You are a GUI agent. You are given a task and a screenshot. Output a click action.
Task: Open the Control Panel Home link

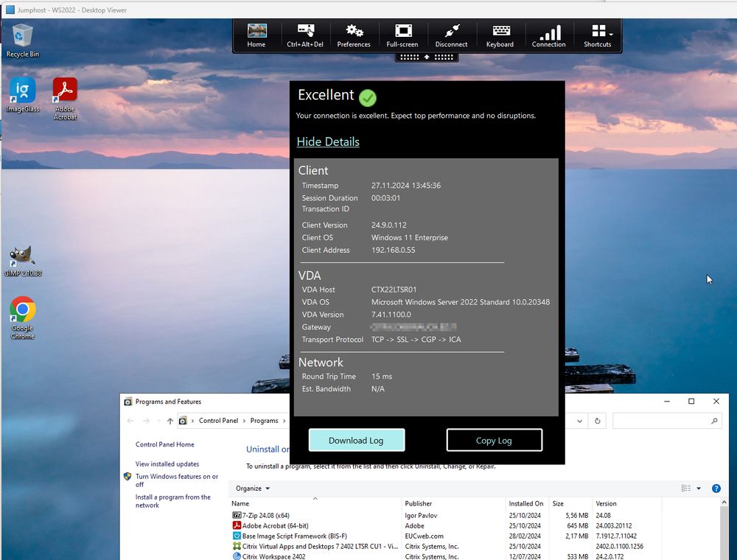165,444
